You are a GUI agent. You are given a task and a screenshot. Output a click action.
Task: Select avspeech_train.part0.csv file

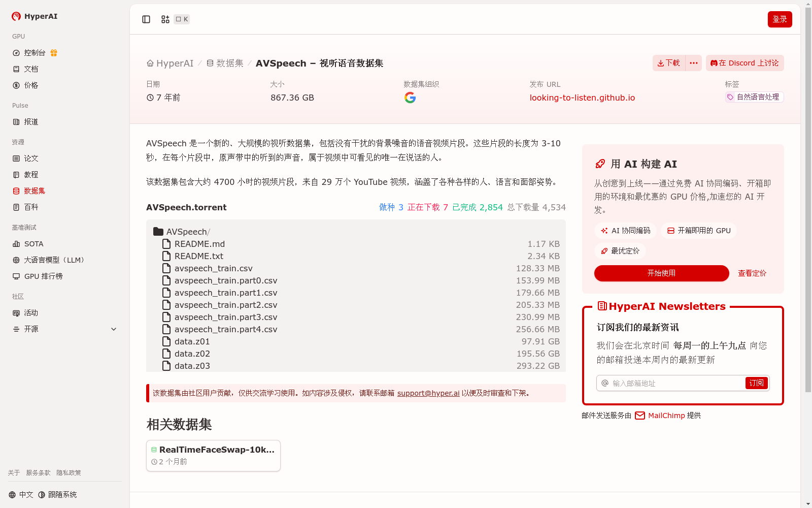[361, 280]
